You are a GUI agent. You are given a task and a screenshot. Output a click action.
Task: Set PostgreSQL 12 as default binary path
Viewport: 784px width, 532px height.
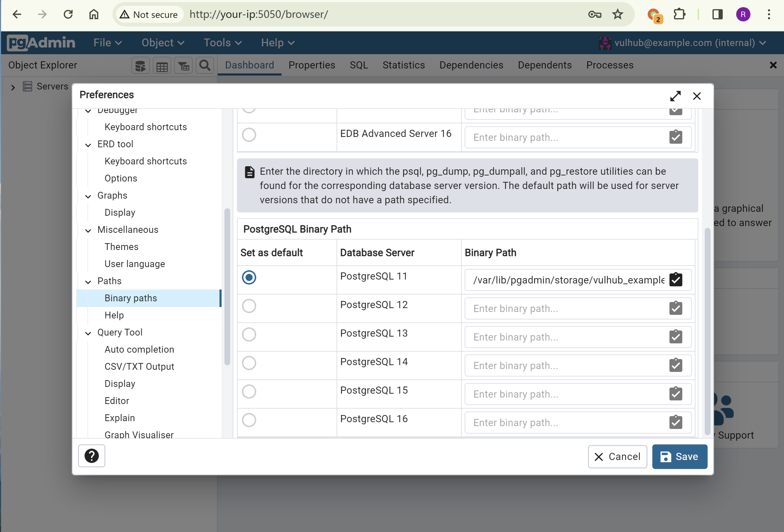tap(249, 306)
